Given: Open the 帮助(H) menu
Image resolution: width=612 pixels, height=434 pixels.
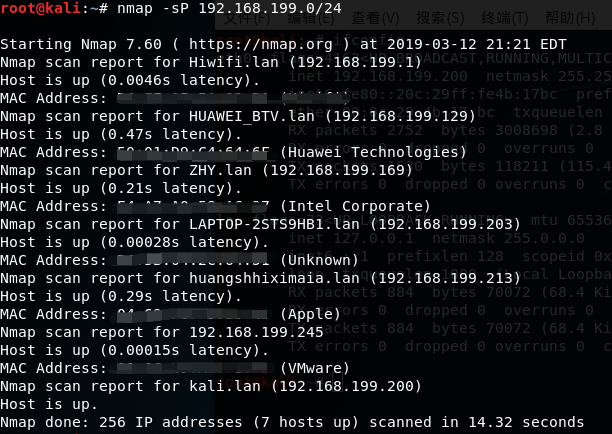Looking at the screenshot, I should (x=572, y=19).
